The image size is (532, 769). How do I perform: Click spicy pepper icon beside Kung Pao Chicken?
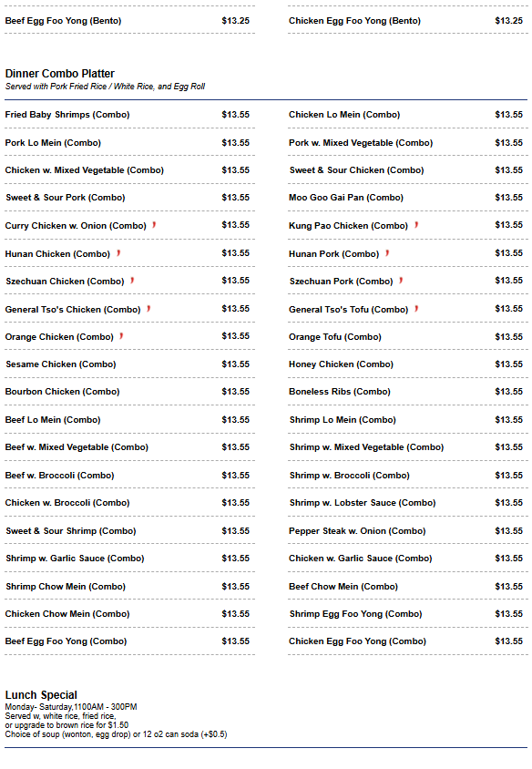416,225
